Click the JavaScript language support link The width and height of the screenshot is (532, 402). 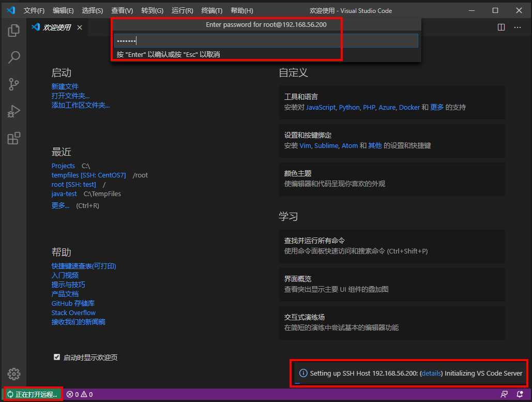tap(321, 107)
